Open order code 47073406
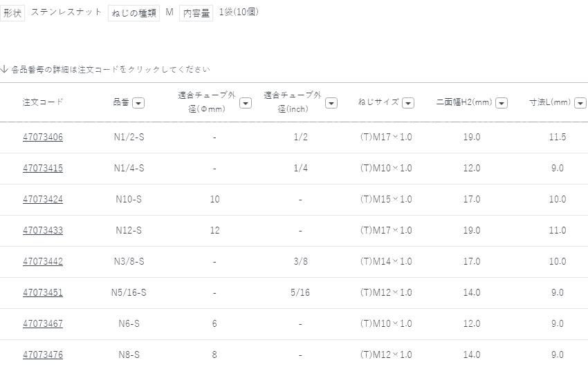 click(x=43, y=138)
